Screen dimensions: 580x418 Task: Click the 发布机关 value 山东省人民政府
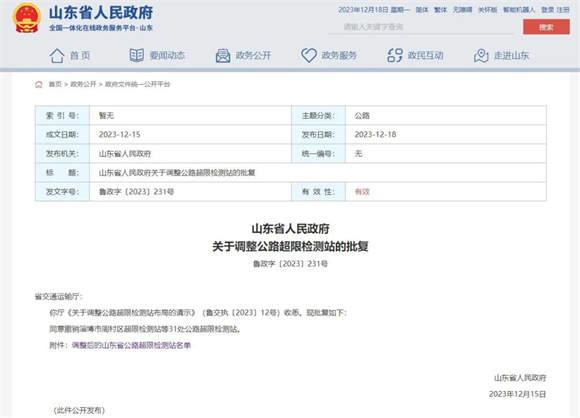pyautogui.click(x=125, y=154)
